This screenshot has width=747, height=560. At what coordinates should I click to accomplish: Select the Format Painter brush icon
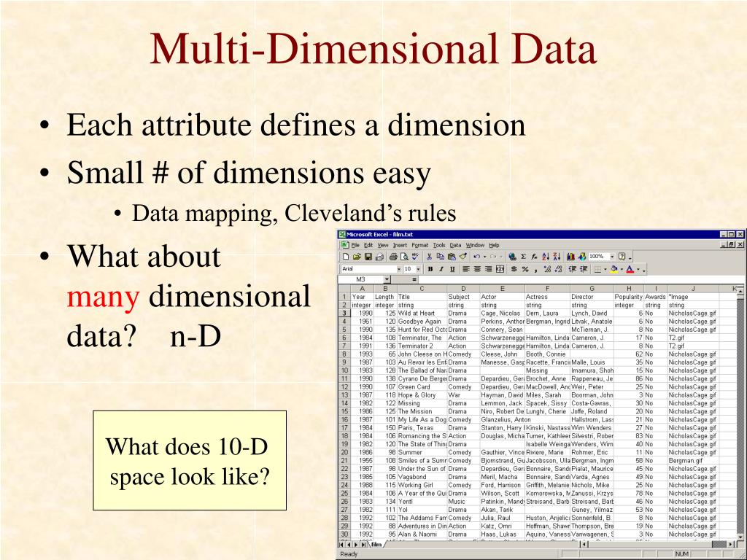pos(463,256)
